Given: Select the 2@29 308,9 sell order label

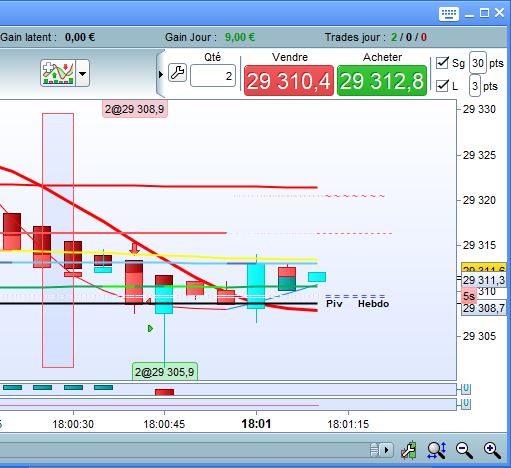Looking at the screenshot, I should point(135,109).
